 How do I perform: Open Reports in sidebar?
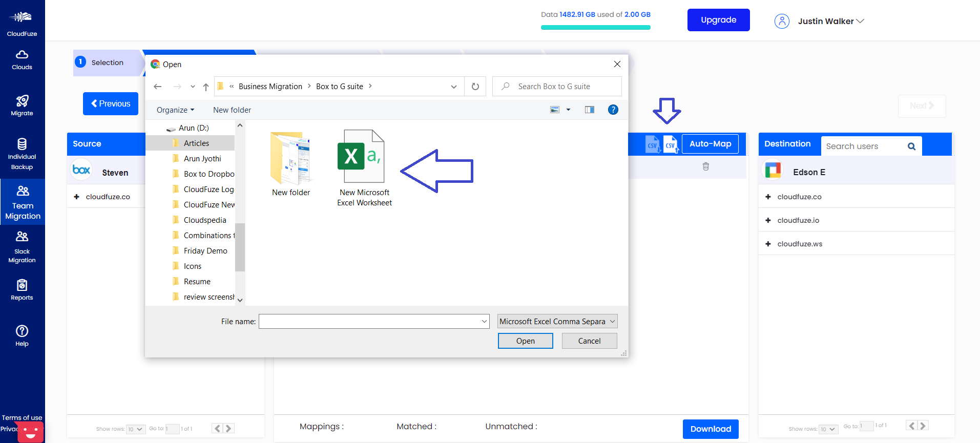[x=22, y=290]
